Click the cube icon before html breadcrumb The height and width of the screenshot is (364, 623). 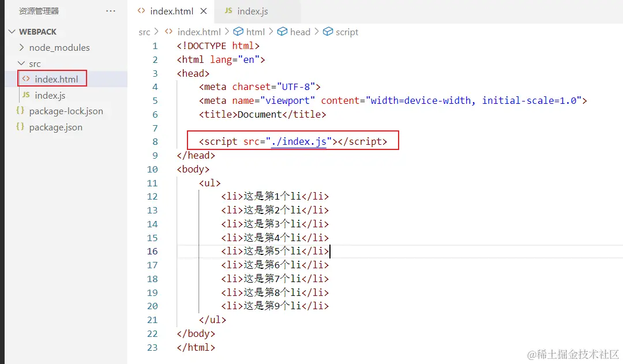coord(238,31)
